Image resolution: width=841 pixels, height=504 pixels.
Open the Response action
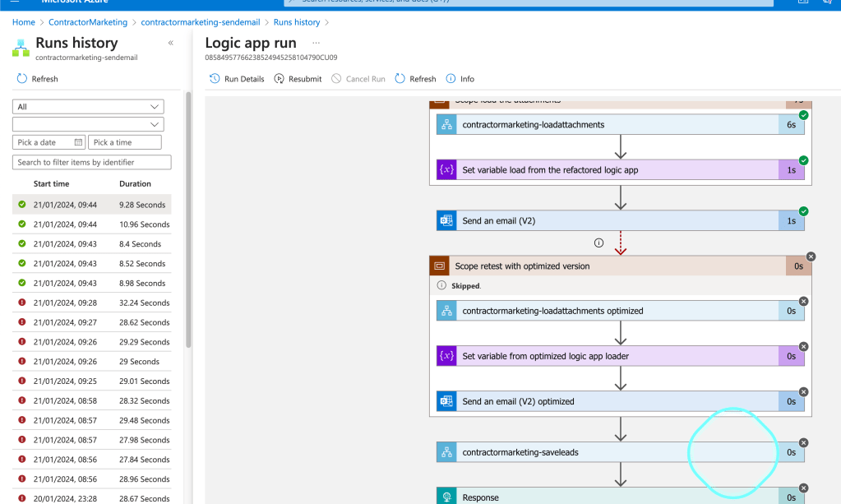point(620,497)
